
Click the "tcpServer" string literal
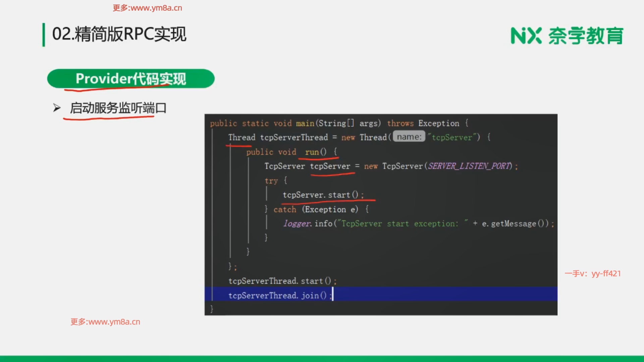tap(452, 137)
